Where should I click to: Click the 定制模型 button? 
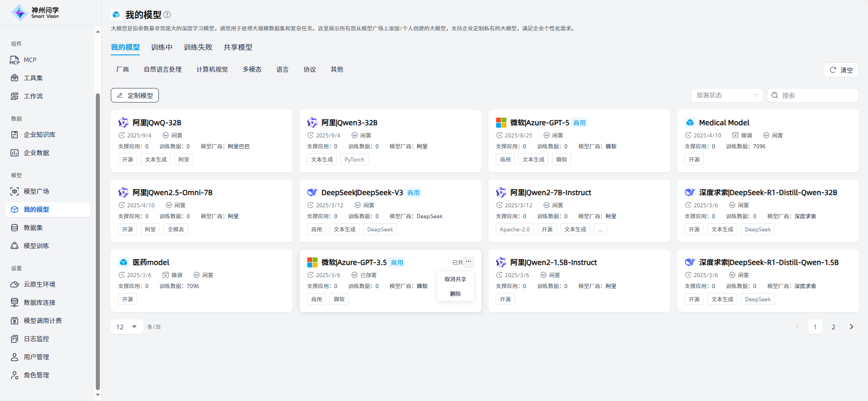pos(135,95)
